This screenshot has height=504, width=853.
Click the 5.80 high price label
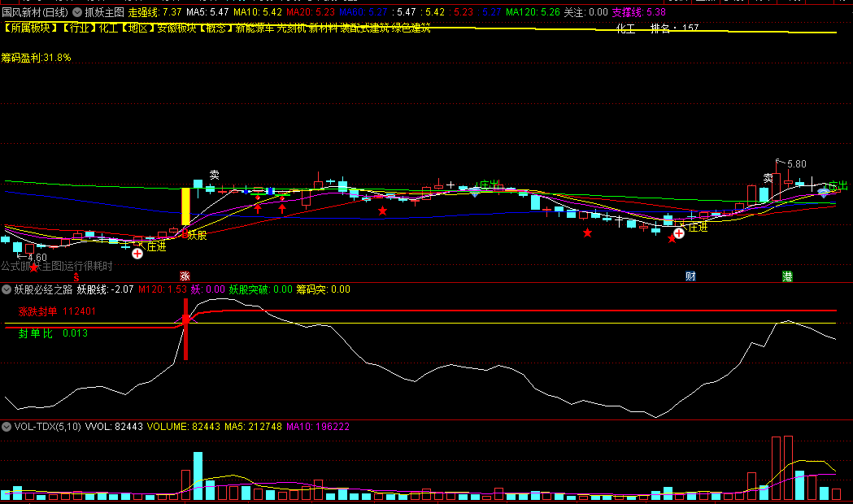(x=796, y=163)
